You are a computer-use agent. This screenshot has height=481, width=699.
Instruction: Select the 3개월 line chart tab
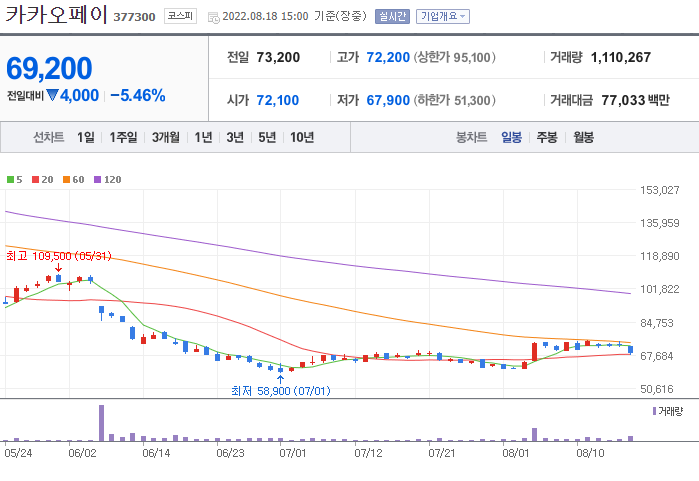(165, 137)
